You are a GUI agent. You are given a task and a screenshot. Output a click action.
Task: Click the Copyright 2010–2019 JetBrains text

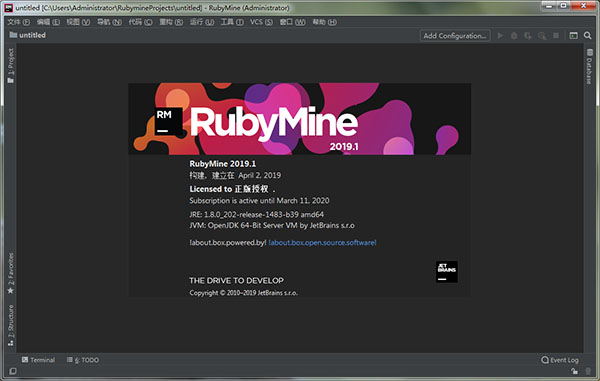click(x=243, y=293)
